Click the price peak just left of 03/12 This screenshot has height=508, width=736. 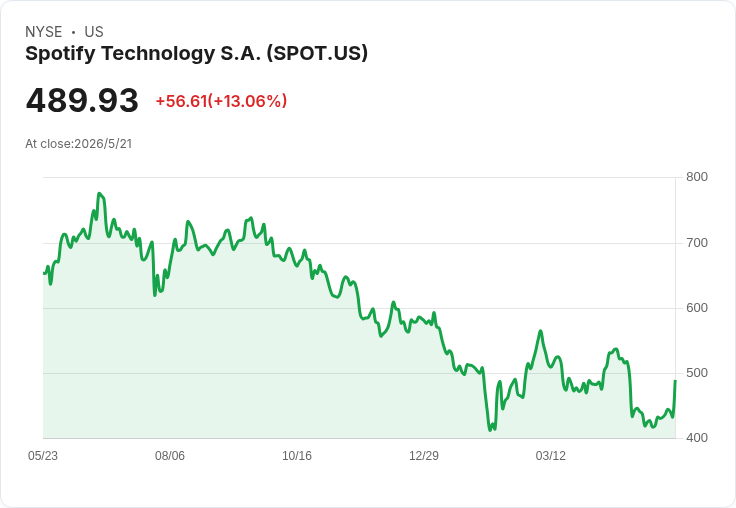(541, 331)
